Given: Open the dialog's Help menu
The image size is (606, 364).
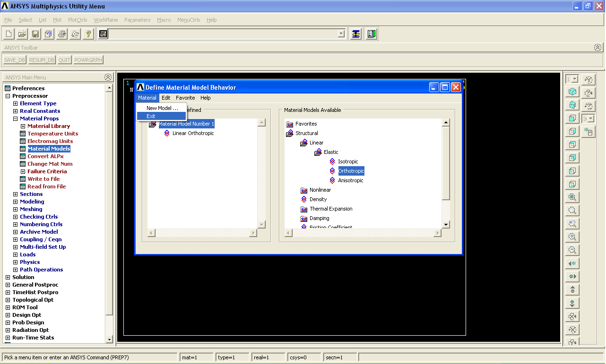Looking at the screenshot, I should point(206,98).
